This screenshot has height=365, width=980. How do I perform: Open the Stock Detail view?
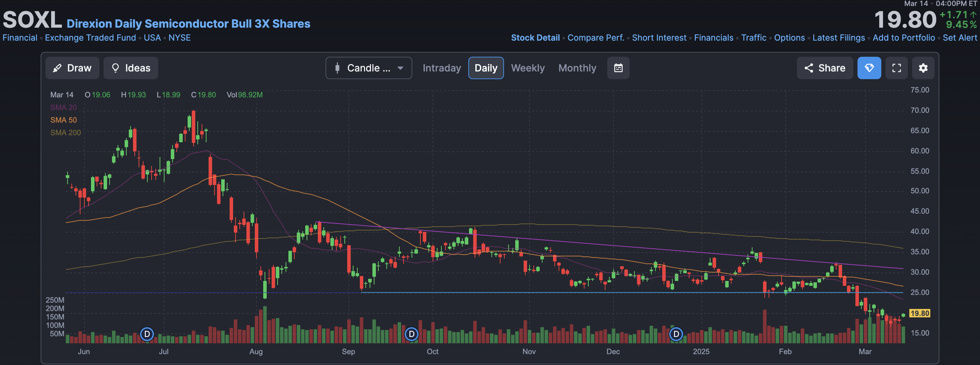tap(535, 38)
